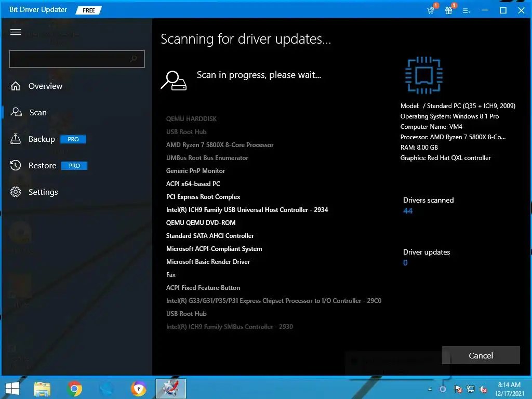The height and width of the screenshot is (399, 532).
Task: Click the Bit Driver Updater taskbar icon
Action: pos(170,389)
